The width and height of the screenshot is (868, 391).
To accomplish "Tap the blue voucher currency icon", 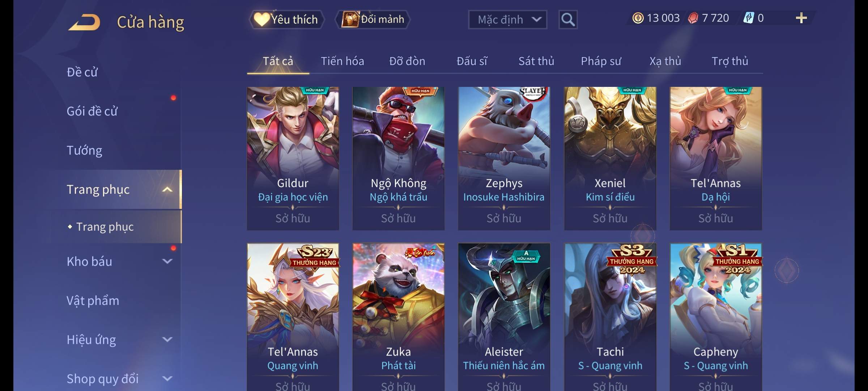I will pos(748,18).
